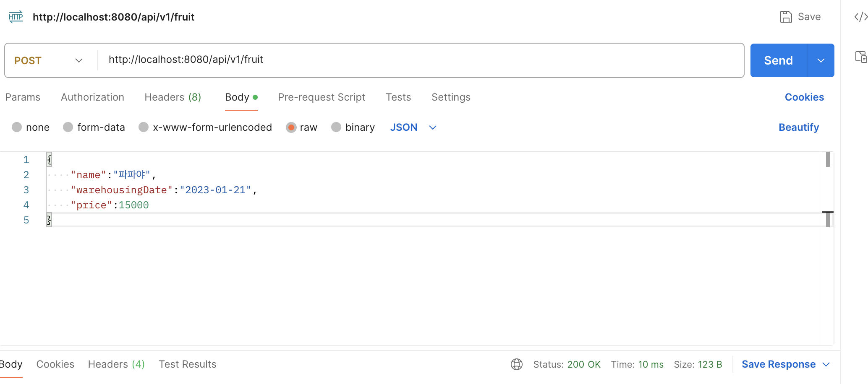The height and width of the screenshot is (384, 868).
Task: Click the Save floppy disk icon
Action: click(x=786, y=17)
